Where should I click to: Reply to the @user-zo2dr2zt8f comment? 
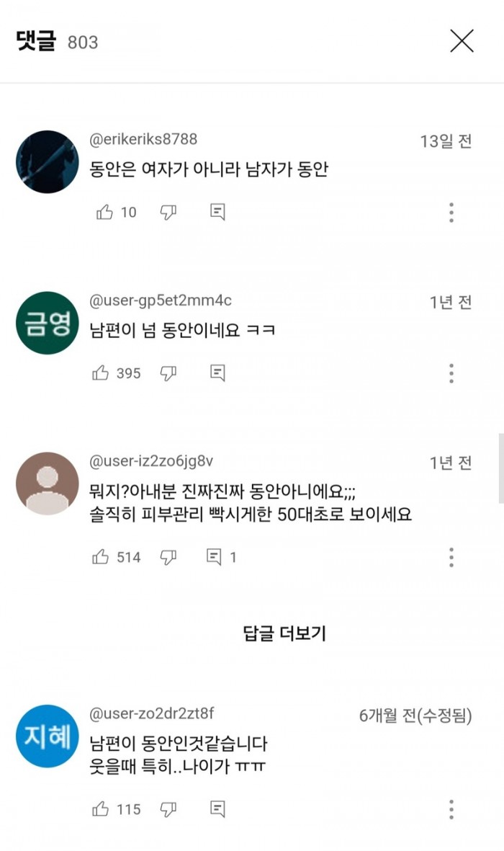(217, 809)
